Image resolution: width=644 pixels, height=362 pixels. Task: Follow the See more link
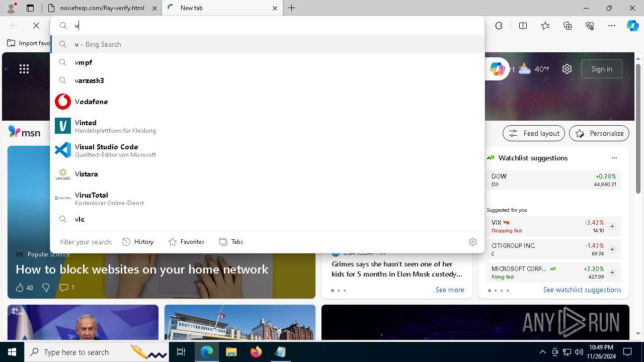(x=450, y=290)
